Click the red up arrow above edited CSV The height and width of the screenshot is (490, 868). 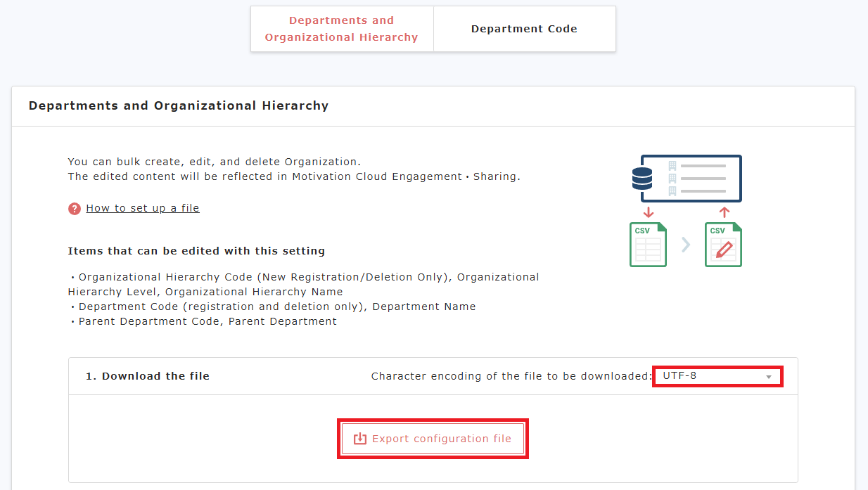tap(725, 212)
